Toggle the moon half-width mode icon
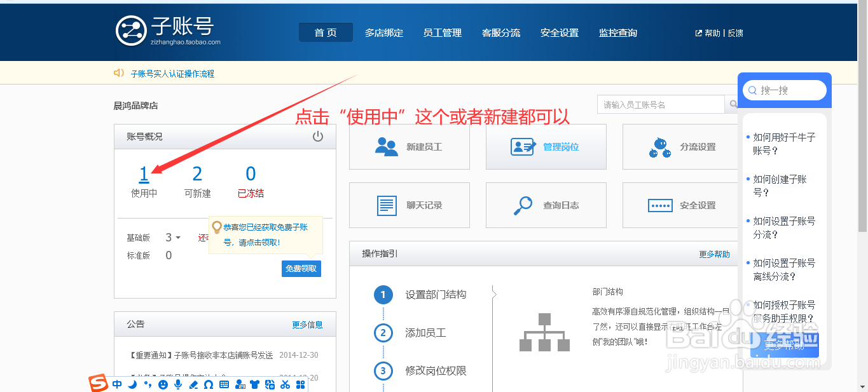The width and height of the screenshot is (868, 392). [132, 384]
